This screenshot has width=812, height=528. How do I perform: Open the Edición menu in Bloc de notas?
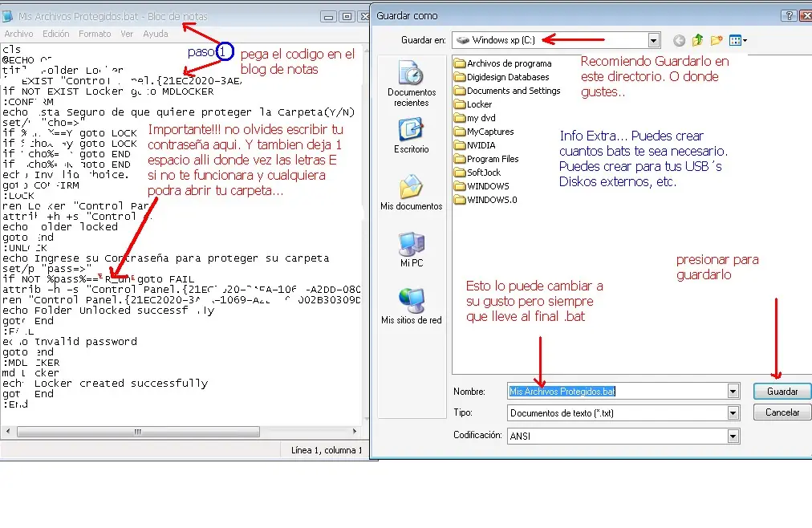tap(56, 34)
